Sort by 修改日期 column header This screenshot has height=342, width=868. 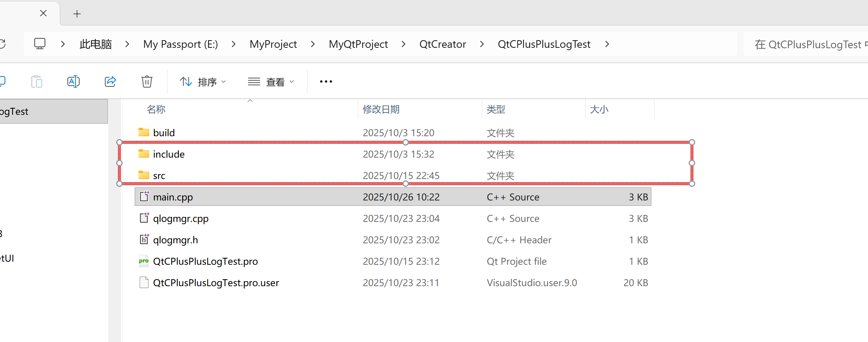click(x=381, y=109)
